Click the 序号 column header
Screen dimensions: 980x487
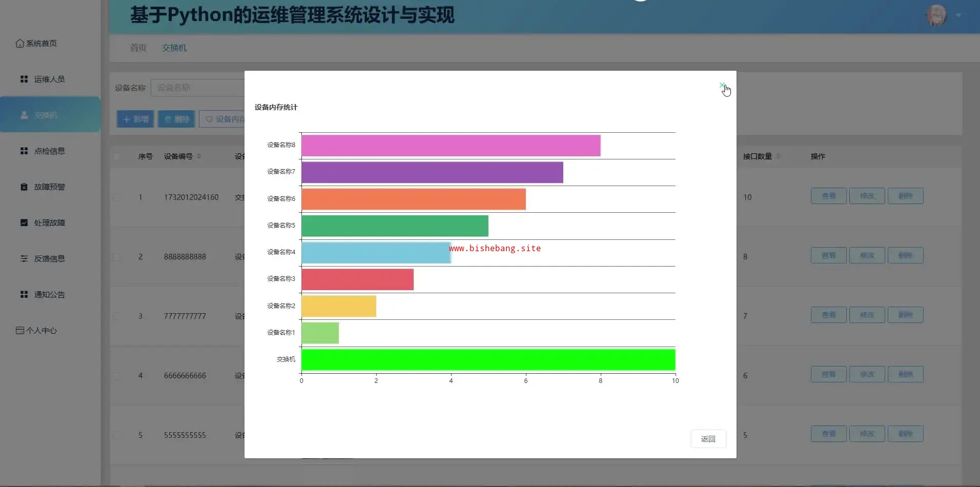tap(146, 156)
